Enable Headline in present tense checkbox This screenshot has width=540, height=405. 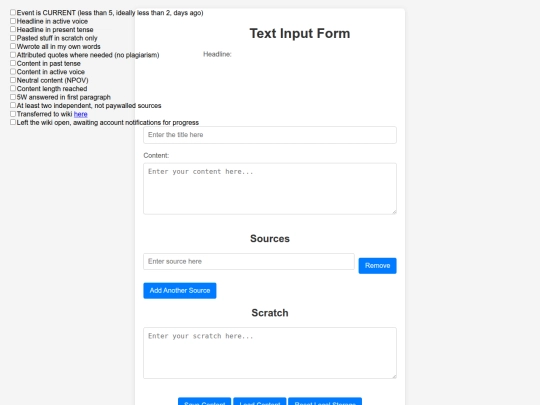pyautogui.click(x=13, y=29)
